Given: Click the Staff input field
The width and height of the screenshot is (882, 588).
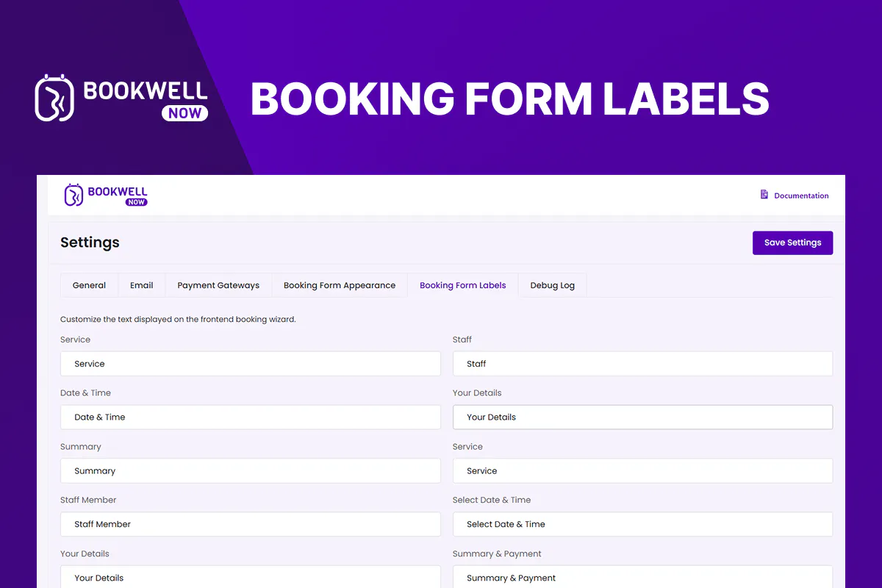Looking at the screenshot, I should (642, 364).
